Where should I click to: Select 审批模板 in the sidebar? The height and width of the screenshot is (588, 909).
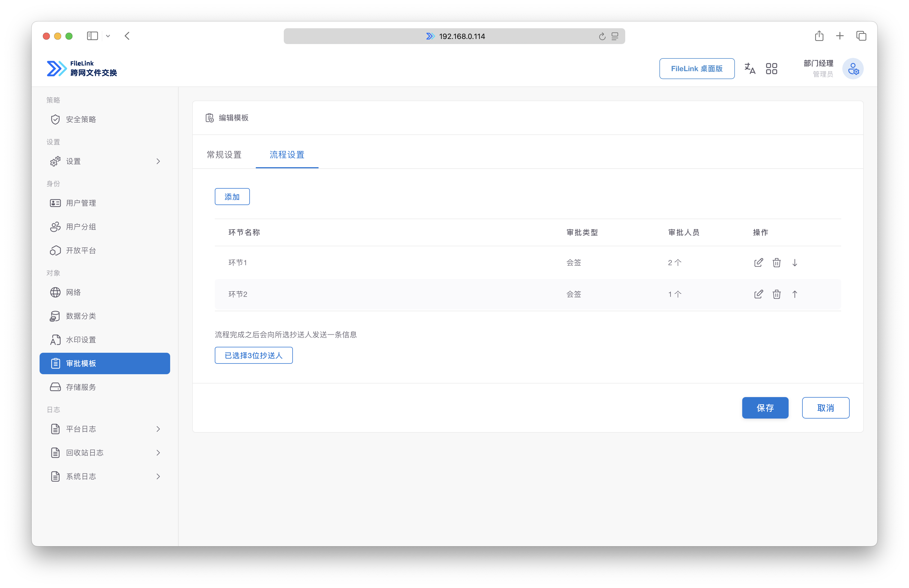105,363
